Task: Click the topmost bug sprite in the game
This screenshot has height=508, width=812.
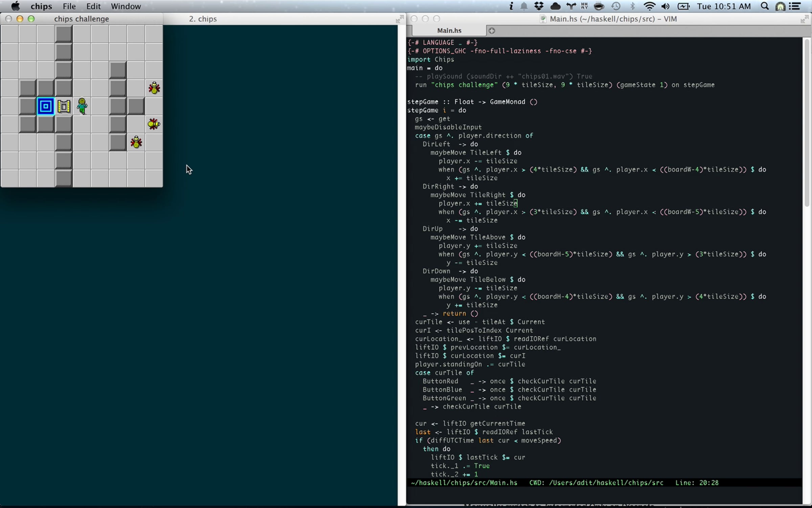Action: 154,88
